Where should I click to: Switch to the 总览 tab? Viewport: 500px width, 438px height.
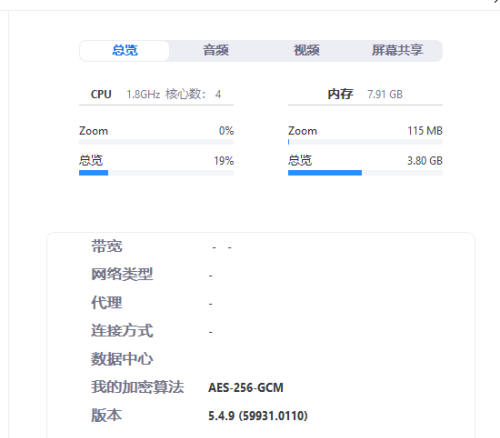124,51
